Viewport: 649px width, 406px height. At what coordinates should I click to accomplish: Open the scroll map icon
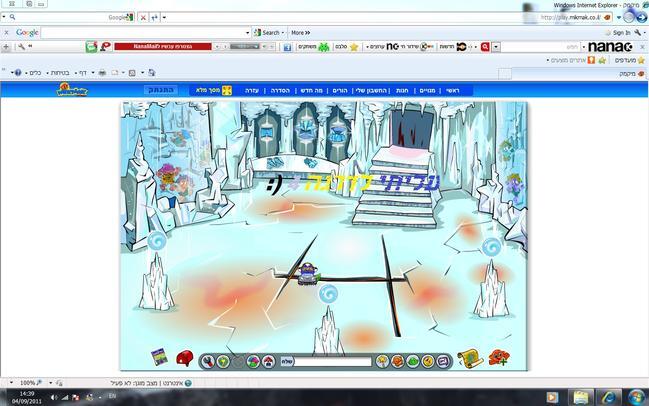click(x=470, y=358)
